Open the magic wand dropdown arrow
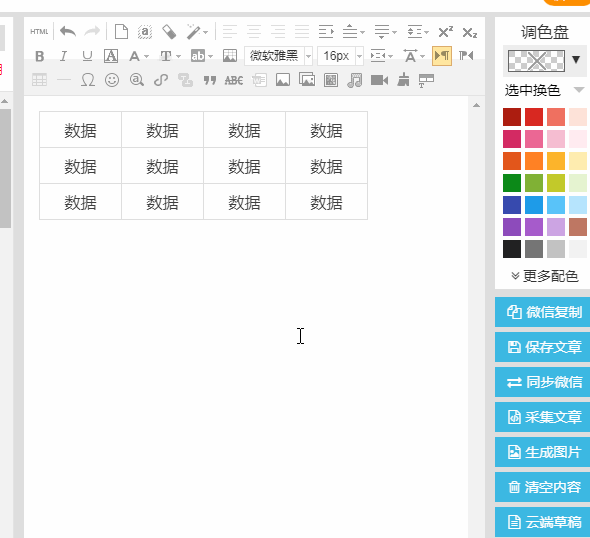Screen dimensions: 590x538 pos(205,33)
